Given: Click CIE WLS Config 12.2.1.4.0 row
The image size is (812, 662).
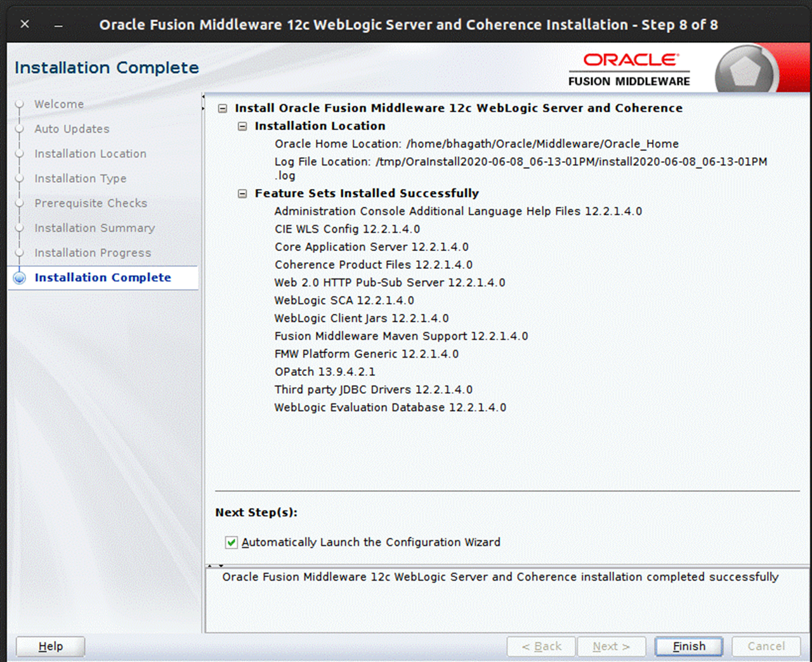Looking at the screenshot, I should 347,229.
